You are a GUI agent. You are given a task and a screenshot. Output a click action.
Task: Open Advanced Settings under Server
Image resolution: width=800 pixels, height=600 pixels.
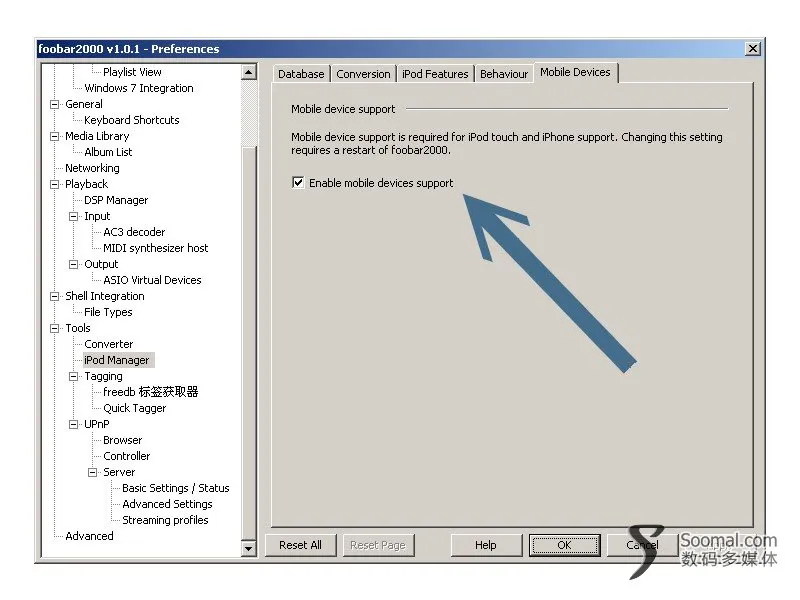point(167,504)
